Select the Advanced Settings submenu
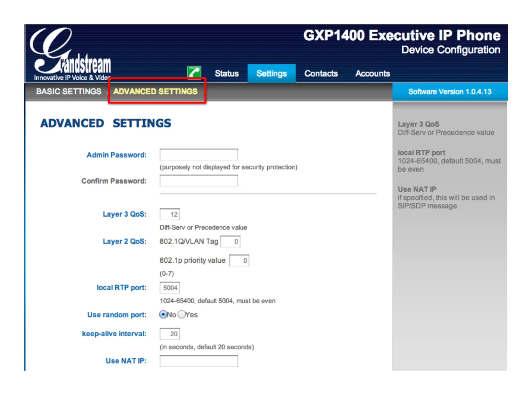The image size is (532, 410). 155,91
